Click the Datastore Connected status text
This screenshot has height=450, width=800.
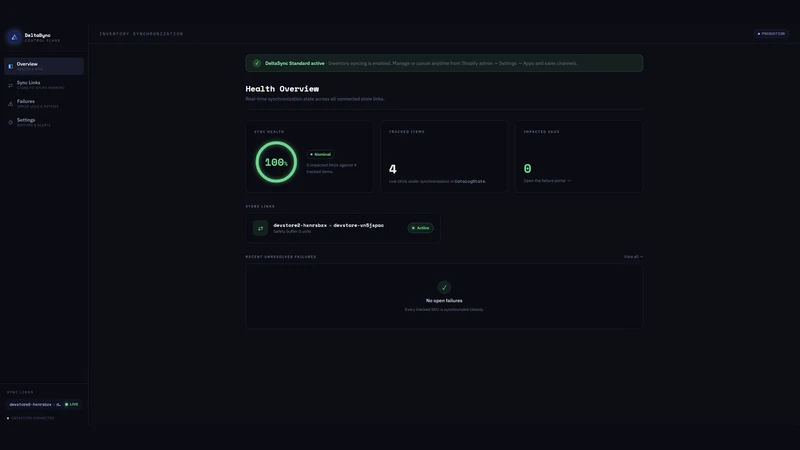pyautogui.click(x=33, y=418)
